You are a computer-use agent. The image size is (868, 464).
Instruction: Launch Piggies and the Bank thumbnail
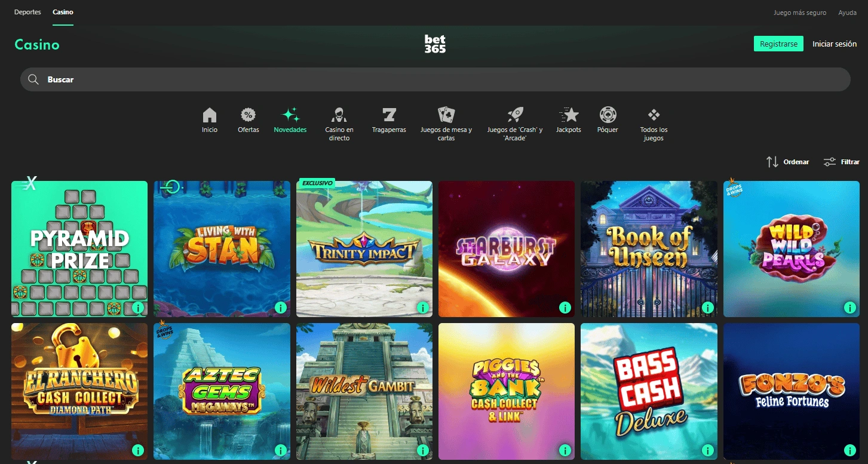tap(507, 392)
